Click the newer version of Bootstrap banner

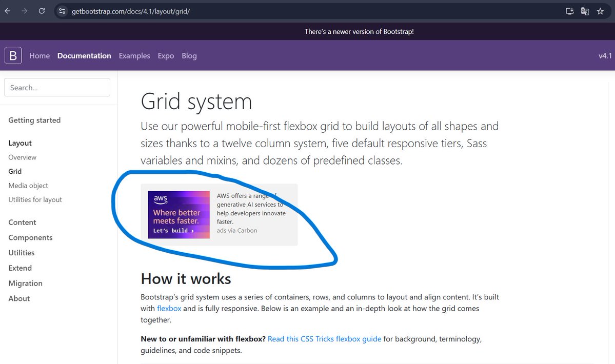tap(359, 31)
